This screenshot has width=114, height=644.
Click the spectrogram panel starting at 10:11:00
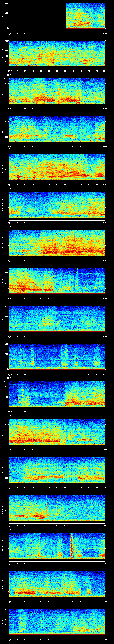click(57, 91)
